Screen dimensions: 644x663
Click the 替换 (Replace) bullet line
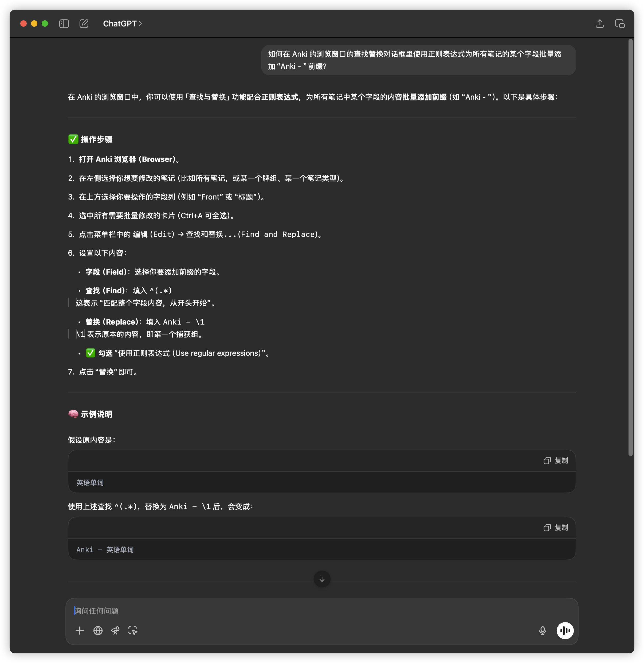point(145,322)
